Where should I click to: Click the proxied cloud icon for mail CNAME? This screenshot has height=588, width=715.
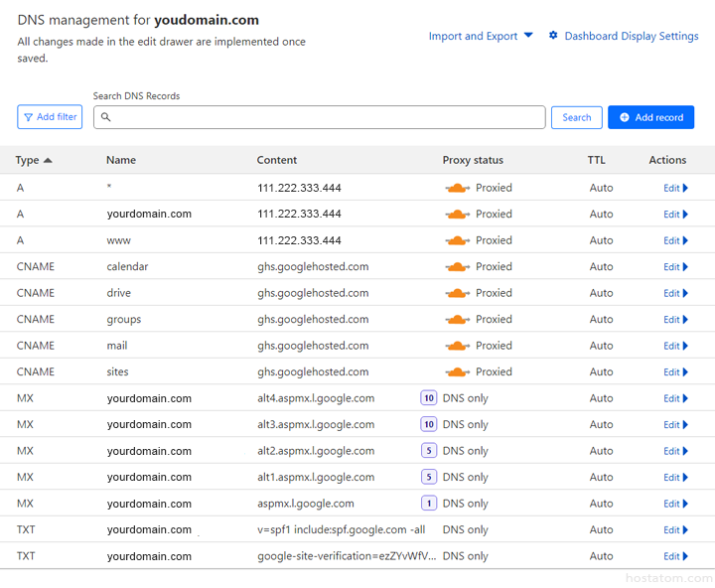pos(457,346)
